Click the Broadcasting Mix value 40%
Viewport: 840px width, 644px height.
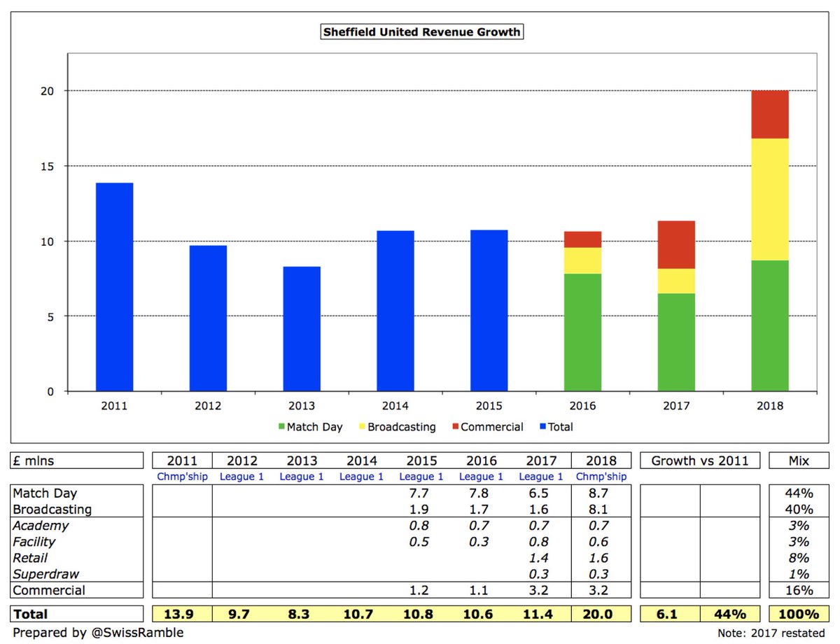click(x=799, y=510)
